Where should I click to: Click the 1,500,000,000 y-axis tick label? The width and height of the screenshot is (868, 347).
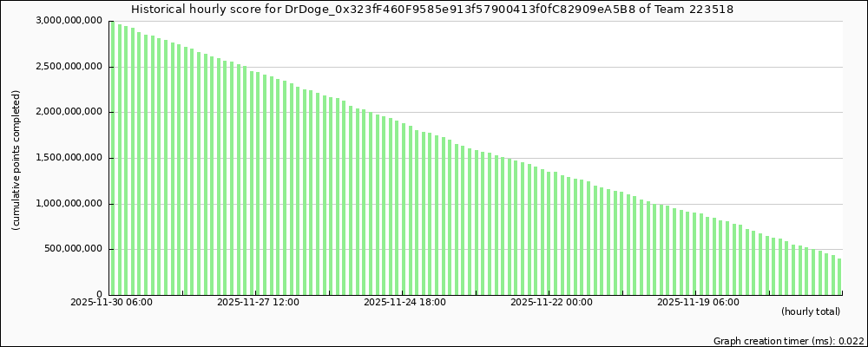[69, 158]
